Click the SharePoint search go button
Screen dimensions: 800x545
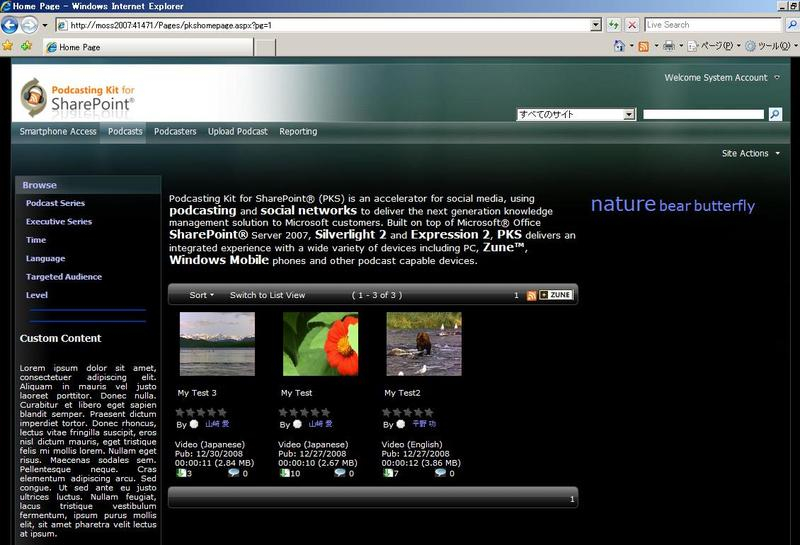click(x=775, y=114)
